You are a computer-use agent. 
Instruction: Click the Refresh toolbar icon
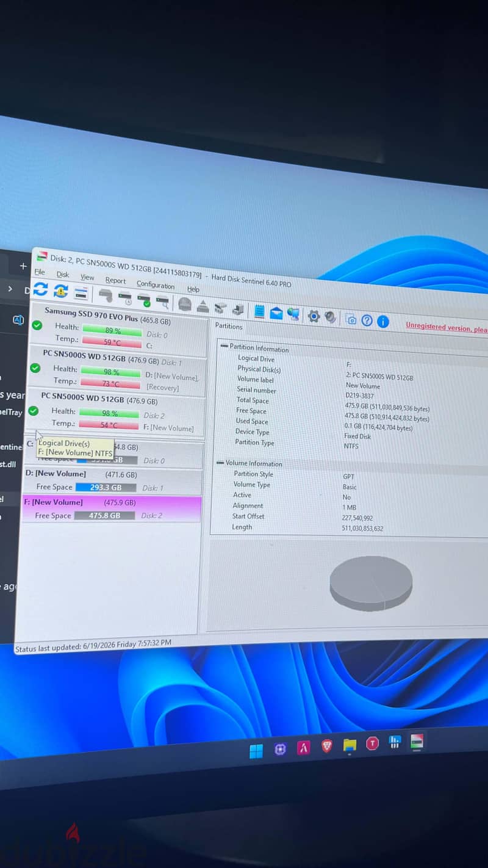(x=40, y=289)
